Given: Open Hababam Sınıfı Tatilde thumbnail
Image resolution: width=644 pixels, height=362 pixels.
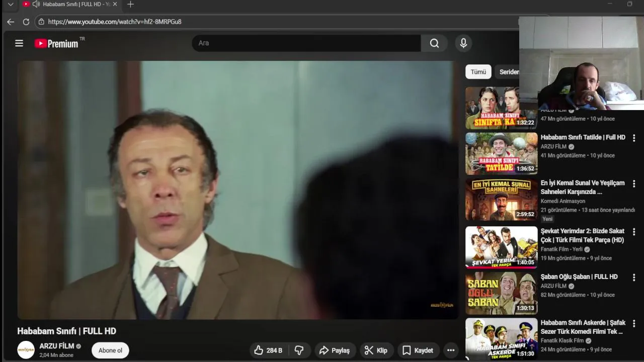Looking at the screenshot, I should click(501, 153).
